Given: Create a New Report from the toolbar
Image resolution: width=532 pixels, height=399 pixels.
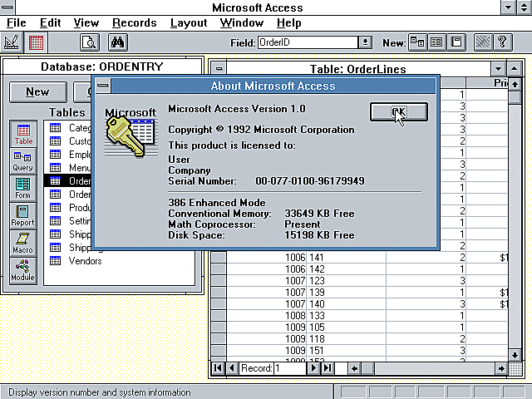Looking at the screenshot, I should coord(456,42).
